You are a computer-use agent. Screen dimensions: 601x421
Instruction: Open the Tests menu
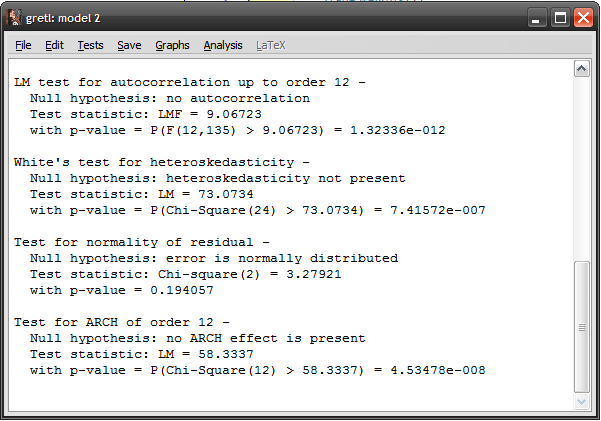[x=90, y=45]
